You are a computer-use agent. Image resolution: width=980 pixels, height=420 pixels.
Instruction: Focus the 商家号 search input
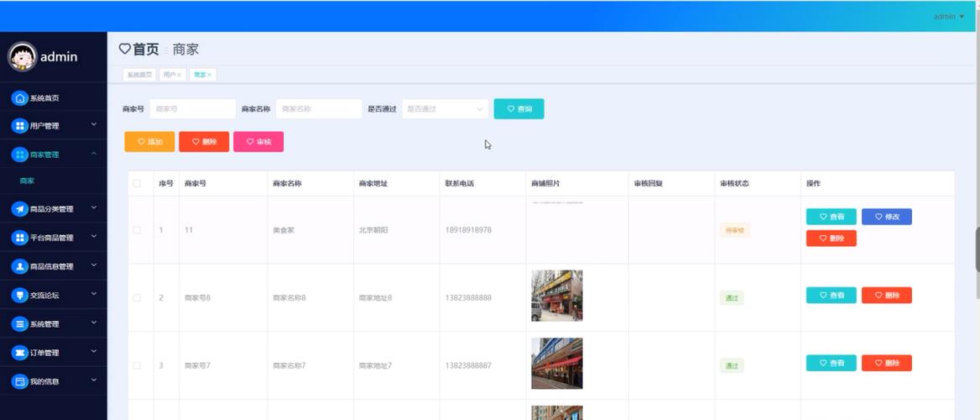pyautogui.click(x=192, y=109)
